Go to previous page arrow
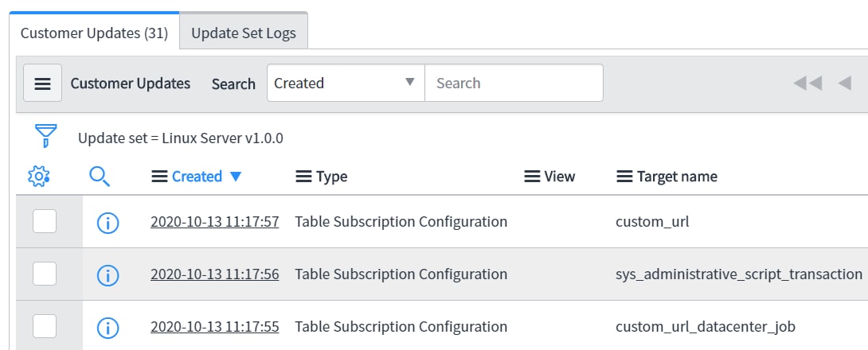The image size is (868, 350). 845,84
